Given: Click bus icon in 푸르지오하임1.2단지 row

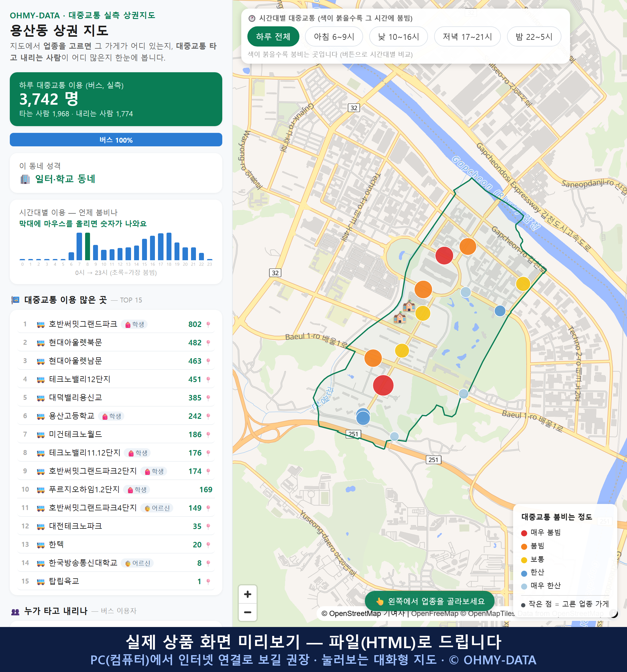Looking at the screenshot, I should click(x=40, y=490).
